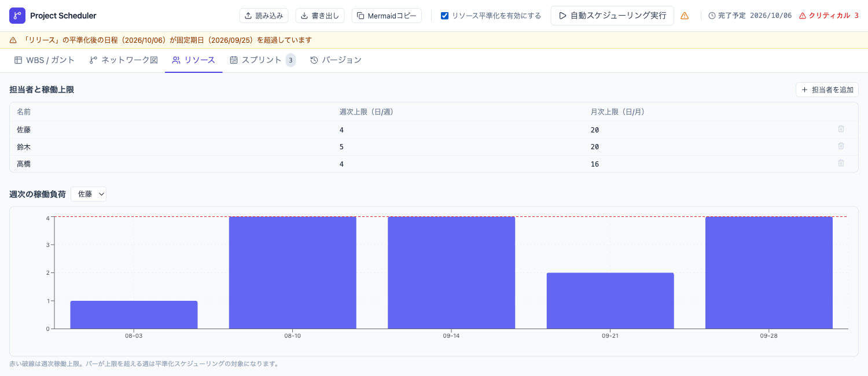Image resolution: width=868 pixels, height=376 pixels.
Task: Click the 月次上限（日/月） column header
Action: coord(617,112)
